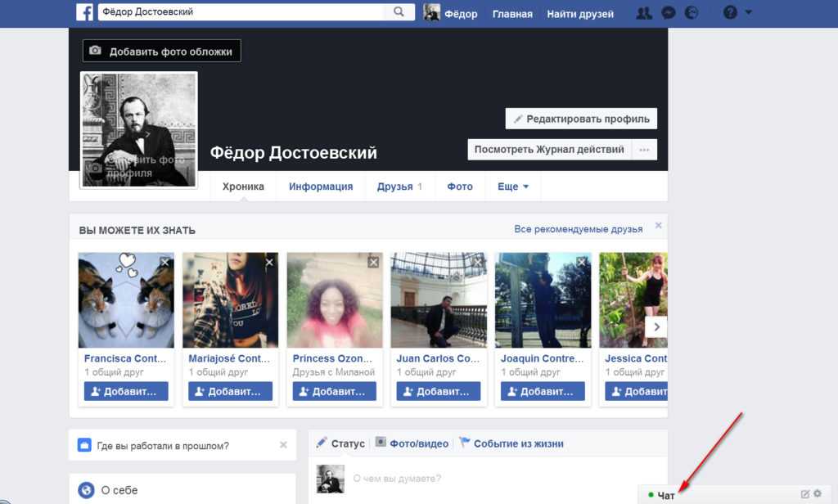Image resolution: width=838 pixels, height=504 pixels.
Task: Expand the Еще dropdown tab
Action: 513,187
